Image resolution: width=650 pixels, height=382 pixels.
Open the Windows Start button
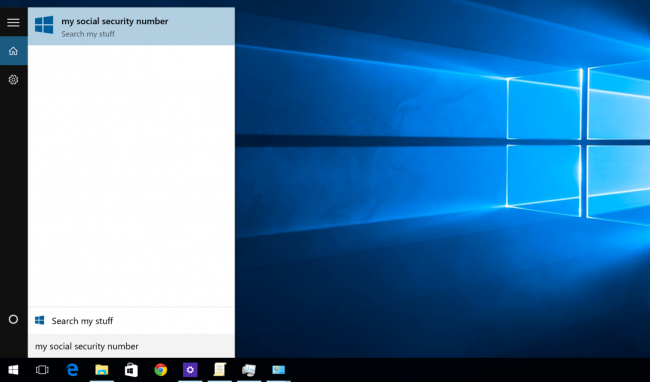pos(13,370)
